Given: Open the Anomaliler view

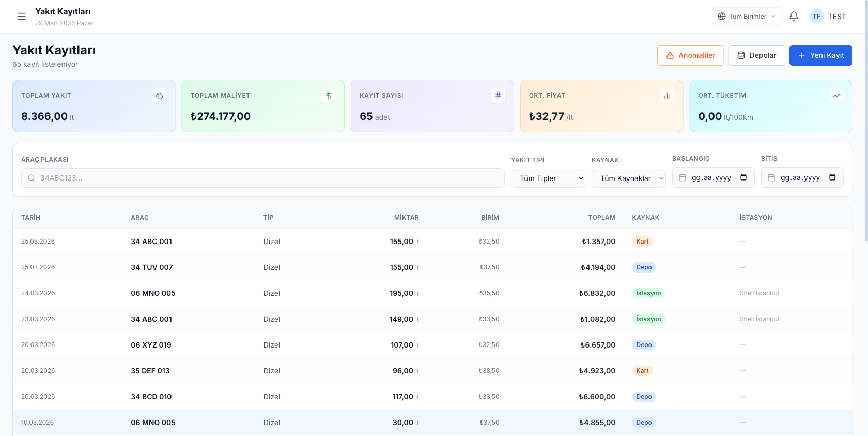Looking at the screenshot, I should click(x=690, y=55).
